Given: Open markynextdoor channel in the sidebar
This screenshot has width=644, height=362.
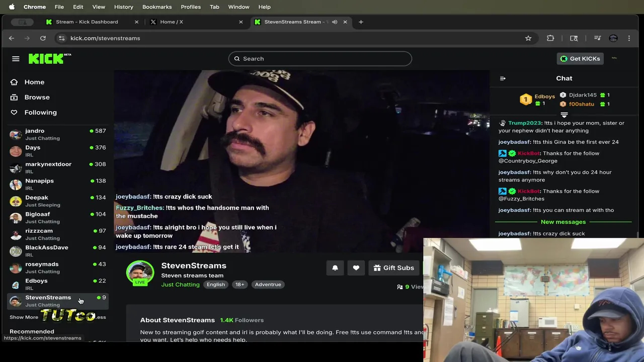Looking at the screenshot, I should click(58, 167).
